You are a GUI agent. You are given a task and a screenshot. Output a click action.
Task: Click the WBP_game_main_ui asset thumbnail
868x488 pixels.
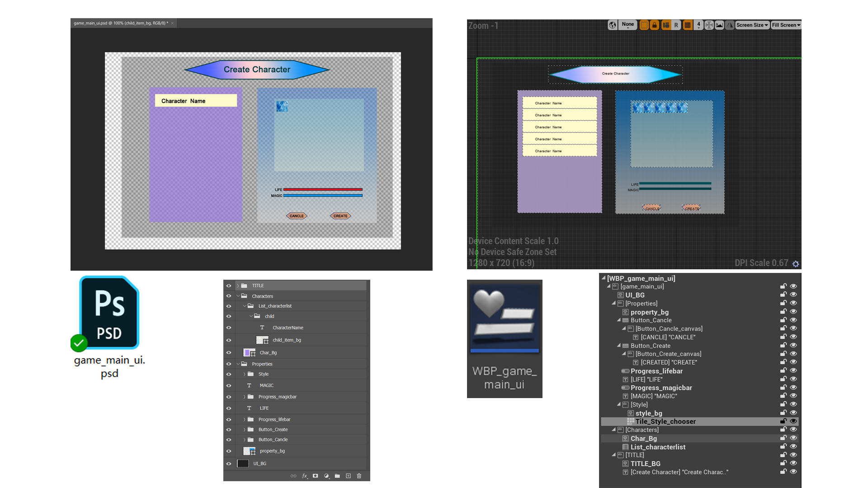pos(505,319)
